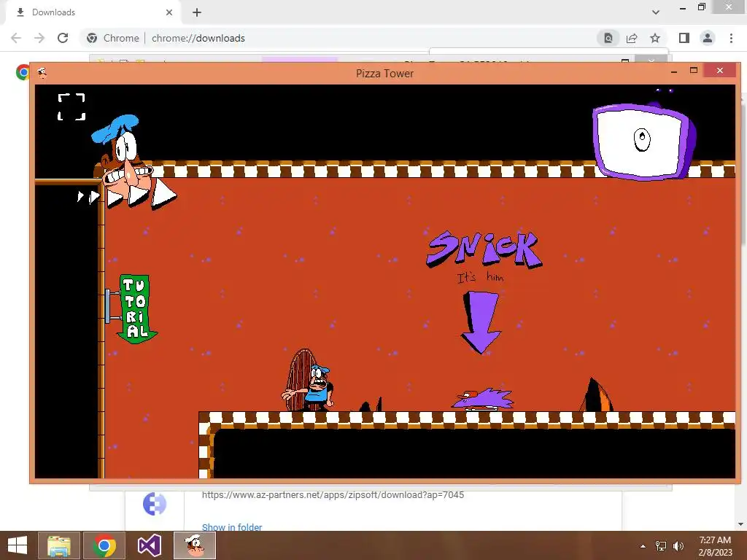Reload the Chrome downloads page
This screenshot has height=560, width=747.
63,38
